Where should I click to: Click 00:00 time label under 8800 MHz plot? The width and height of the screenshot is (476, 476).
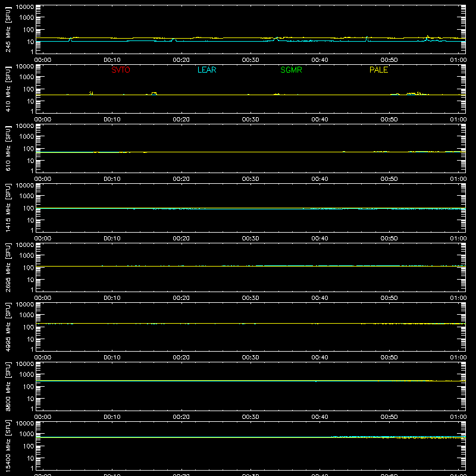(43, 417)
